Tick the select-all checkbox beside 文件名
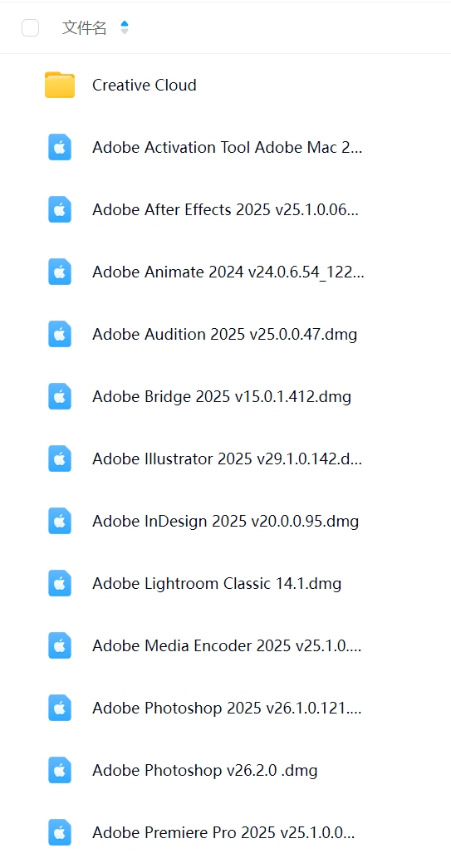The image size is (451, 868). 31,27
